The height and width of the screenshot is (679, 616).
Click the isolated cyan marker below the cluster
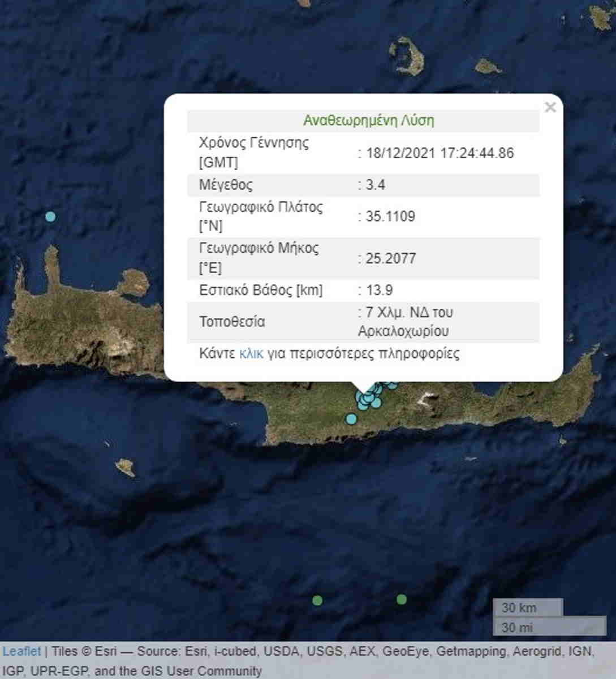pos(351,419)
